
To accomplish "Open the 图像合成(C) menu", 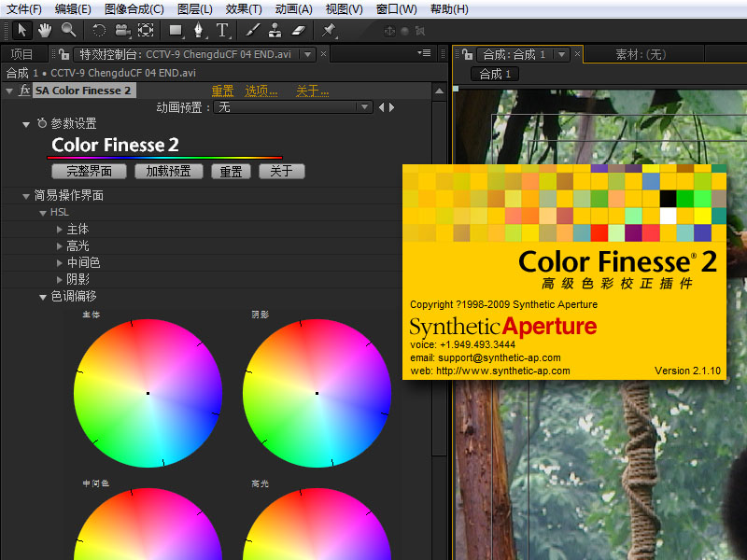I will pos(134,9).
